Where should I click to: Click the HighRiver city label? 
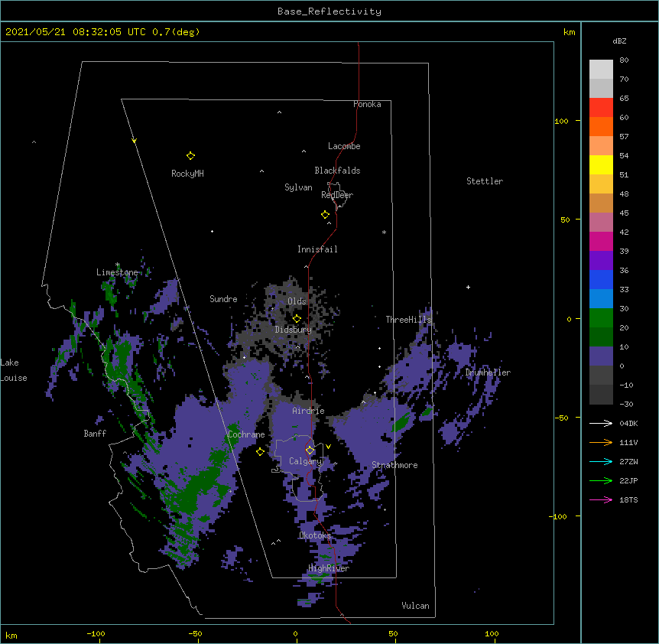[x=329, y=568]
